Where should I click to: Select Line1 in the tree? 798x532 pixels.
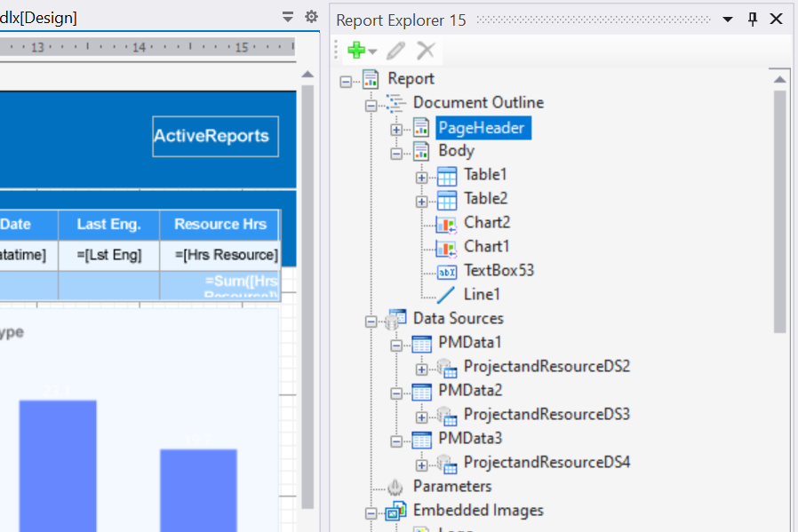(482, 294)
